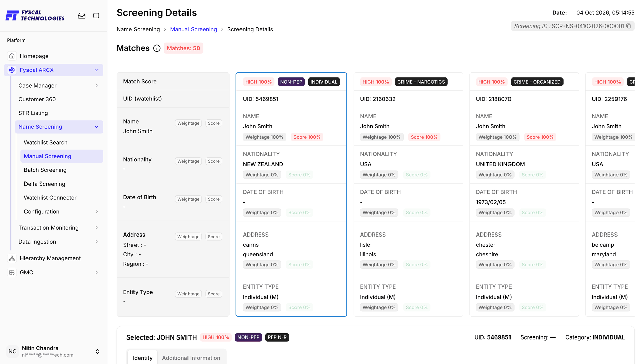Select match card UID 2188070
This screenshot has height=364, width=644.
point(524,195)
